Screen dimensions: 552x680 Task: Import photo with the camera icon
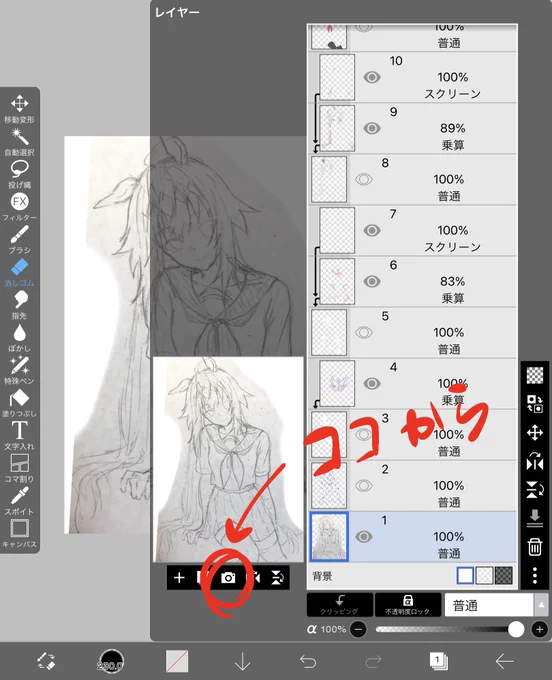coord(228,578)
